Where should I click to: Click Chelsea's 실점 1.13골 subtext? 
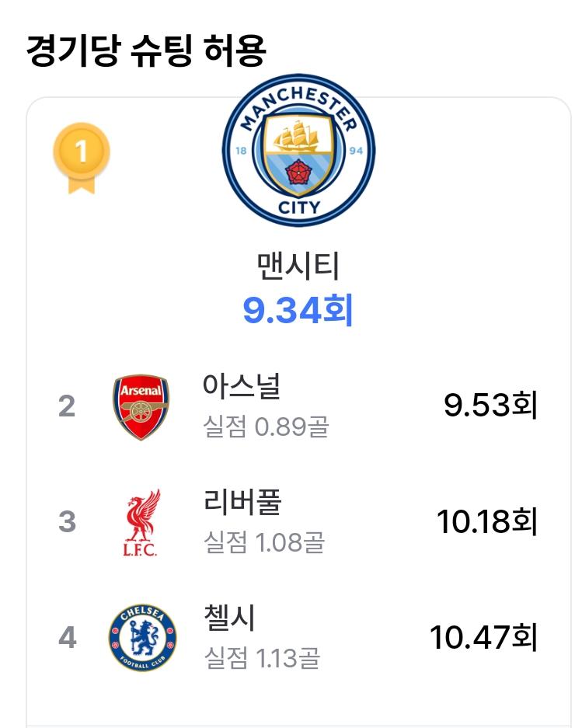coord(263,658)
